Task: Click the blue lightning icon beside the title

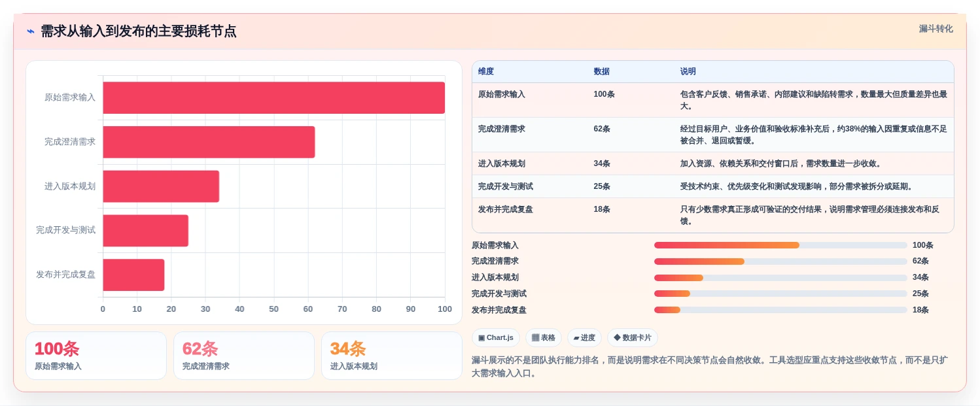Action: pos(30,31)
